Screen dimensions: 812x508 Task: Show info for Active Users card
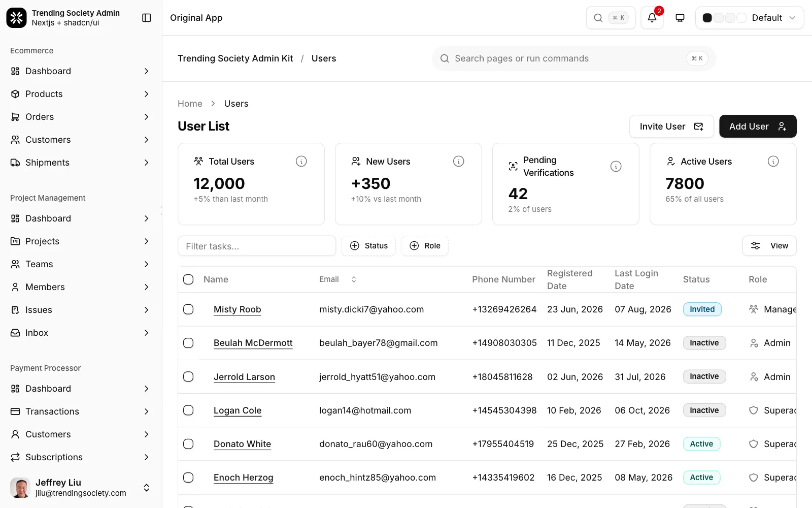click(773, 162)
